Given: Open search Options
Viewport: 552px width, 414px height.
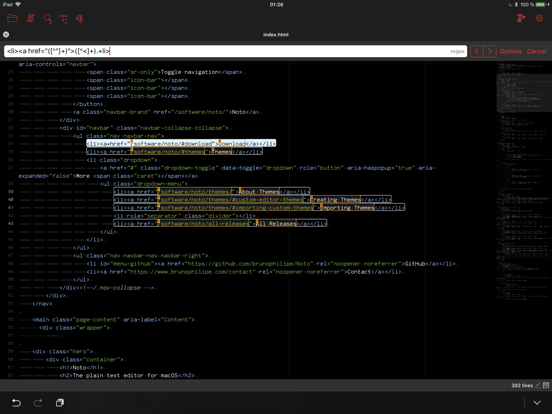Looking at the screenshot, I should click(510, 51).
